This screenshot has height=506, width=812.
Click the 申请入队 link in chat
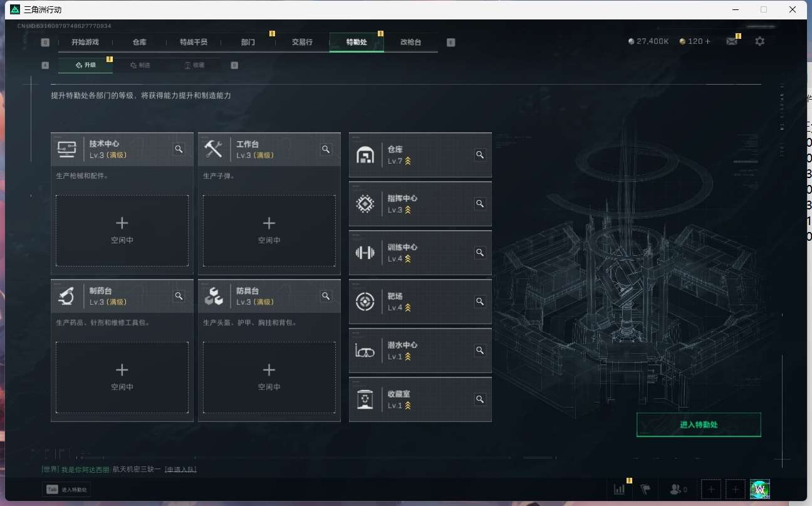pos(180,469)
